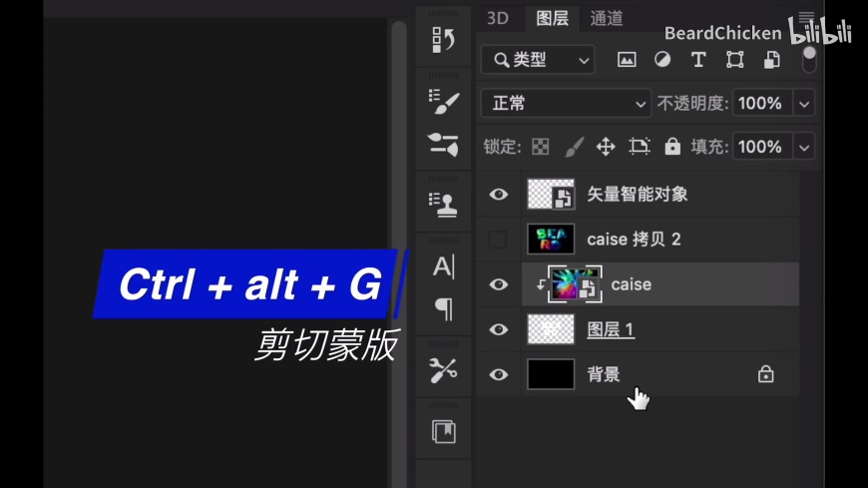Click the canvas vertical scrollbar

click(398, 254)
